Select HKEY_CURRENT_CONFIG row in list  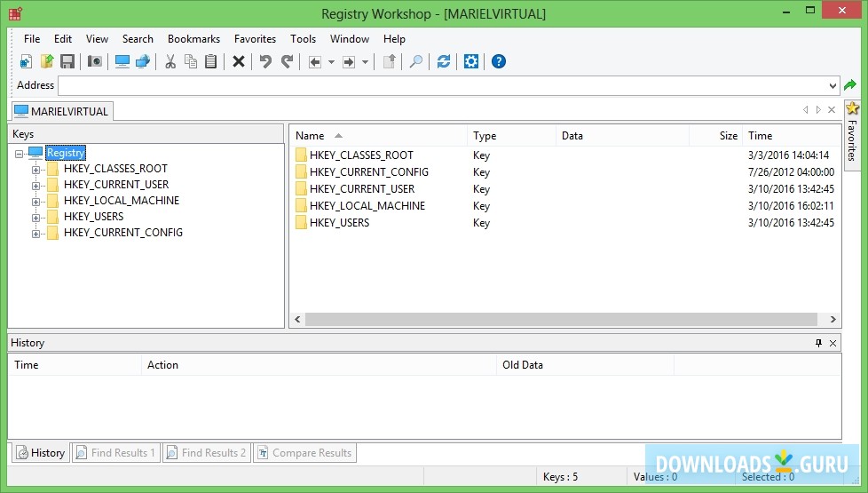pyautogui.click(x=564, y=171)
